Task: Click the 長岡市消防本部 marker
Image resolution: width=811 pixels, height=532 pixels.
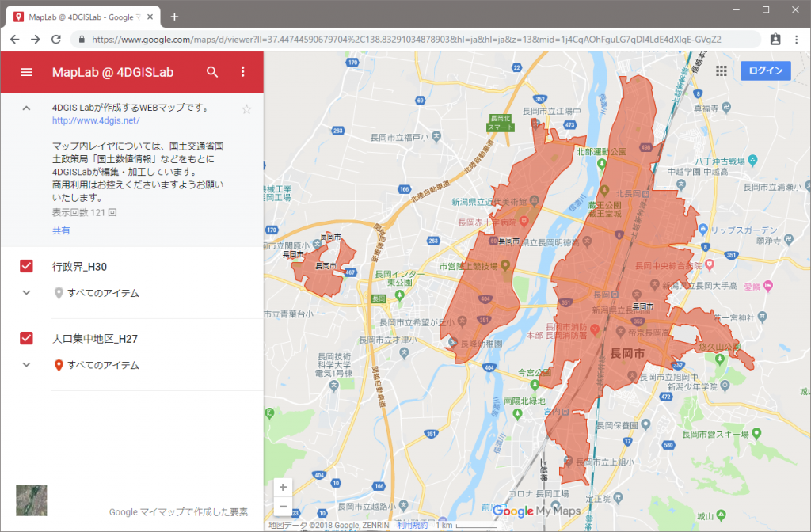Action: (x=596, y=329)
